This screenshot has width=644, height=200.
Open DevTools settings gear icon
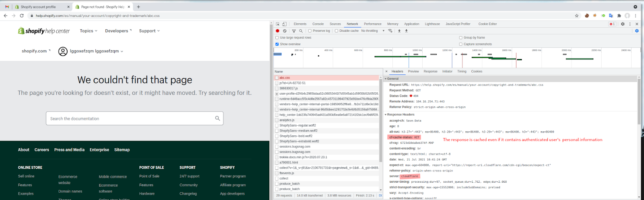[623, 24]
